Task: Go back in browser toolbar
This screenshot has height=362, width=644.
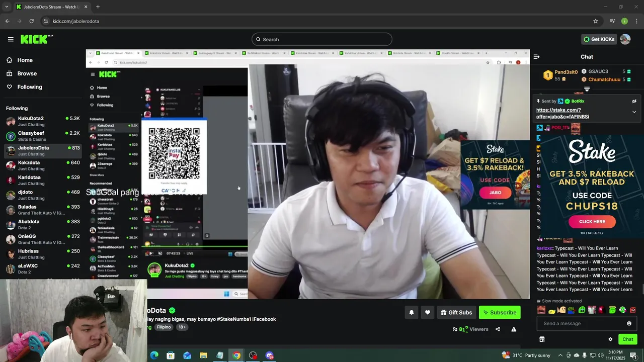Action: 7,21
